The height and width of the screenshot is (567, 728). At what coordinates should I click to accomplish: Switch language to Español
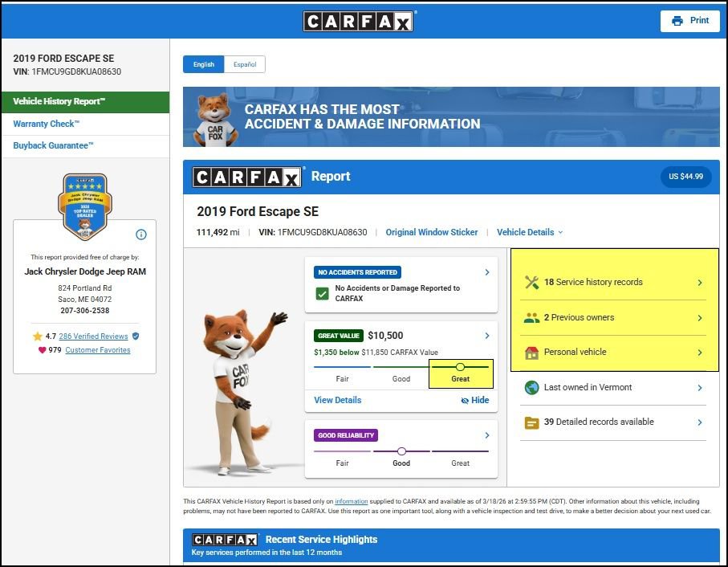point(244,64)
